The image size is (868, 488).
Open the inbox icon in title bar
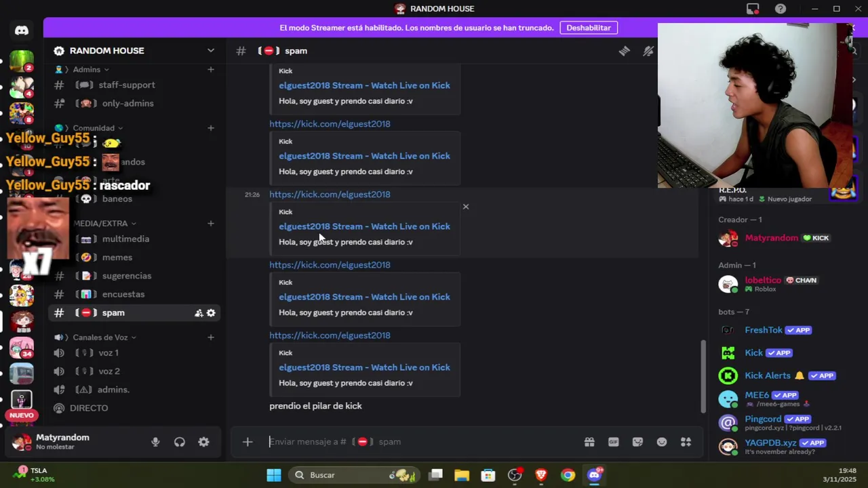(x=753, y=9)
